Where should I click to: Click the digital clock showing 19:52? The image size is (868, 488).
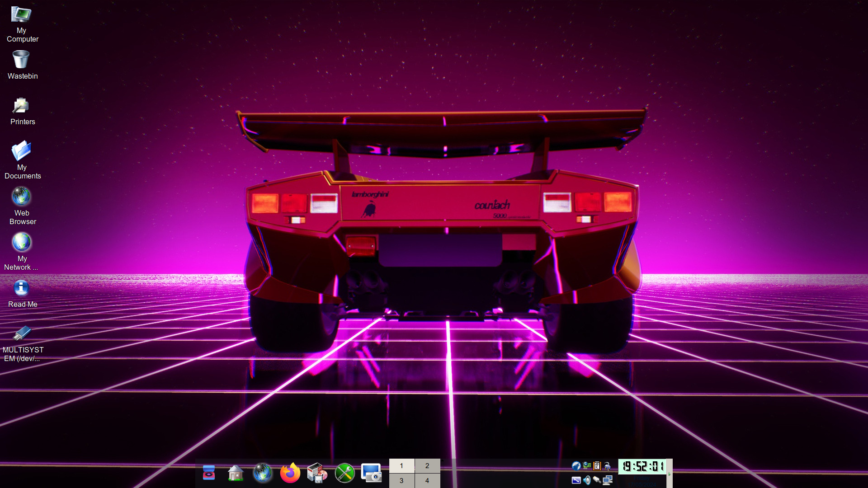(642, 466)
